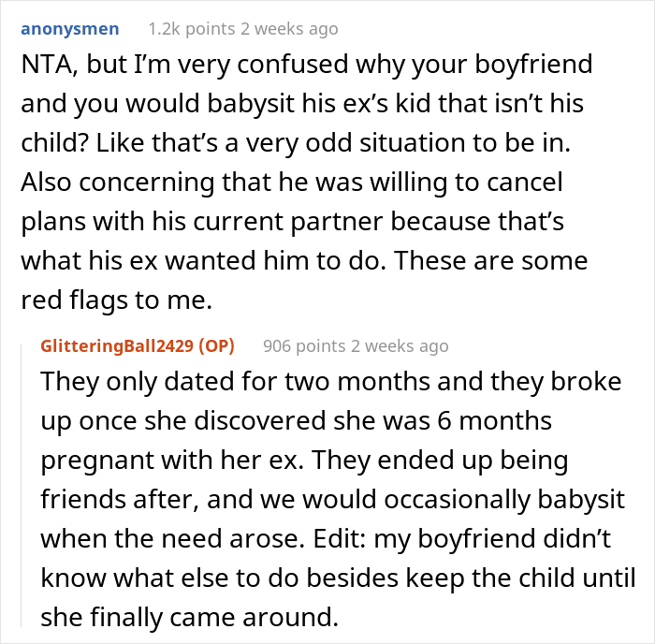The image size is (655, 644).
Task: Click the line starting "what his ex wanted"
Action: pyautogui.click(x=304, y=261)
